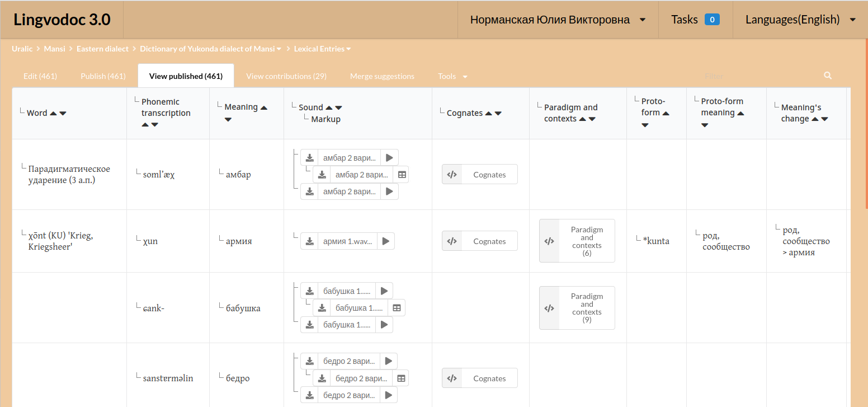Open Paradigm and contexts (6) button
The width and height of the screenshot is (868, 407).
[x=577, y=241]
